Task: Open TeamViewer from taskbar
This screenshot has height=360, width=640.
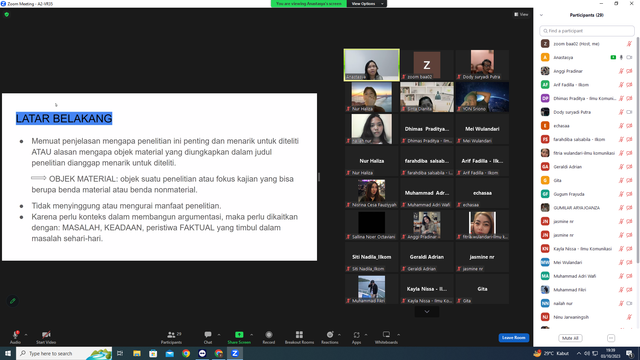Action: click(x=202, y=353)
